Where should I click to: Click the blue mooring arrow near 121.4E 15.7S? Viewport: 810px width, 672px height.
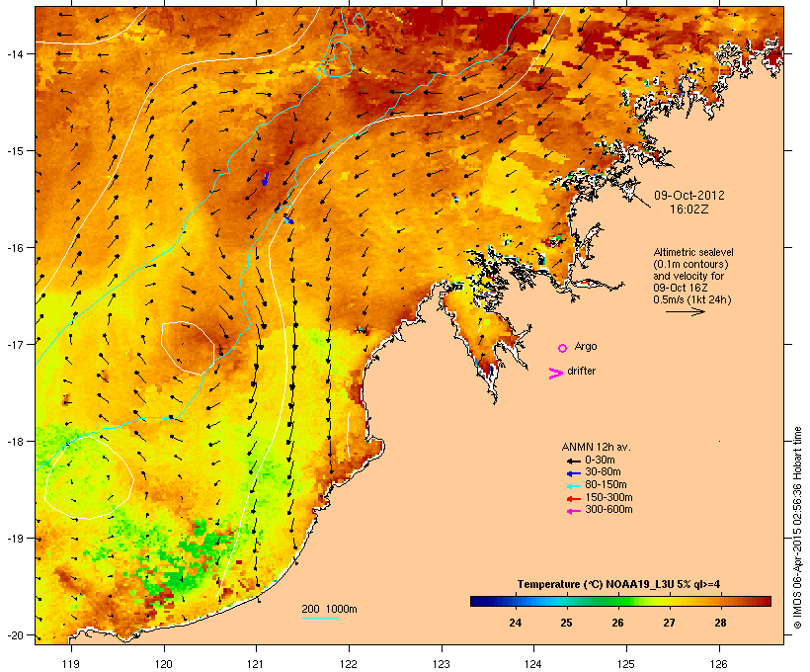pyautogui.click(x=288, y=220)
